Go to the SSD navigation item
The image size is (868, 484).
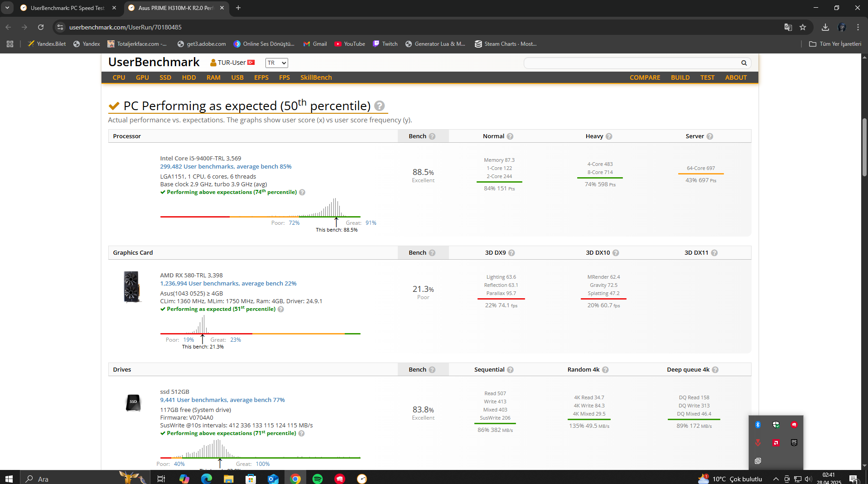pos(165,77)
